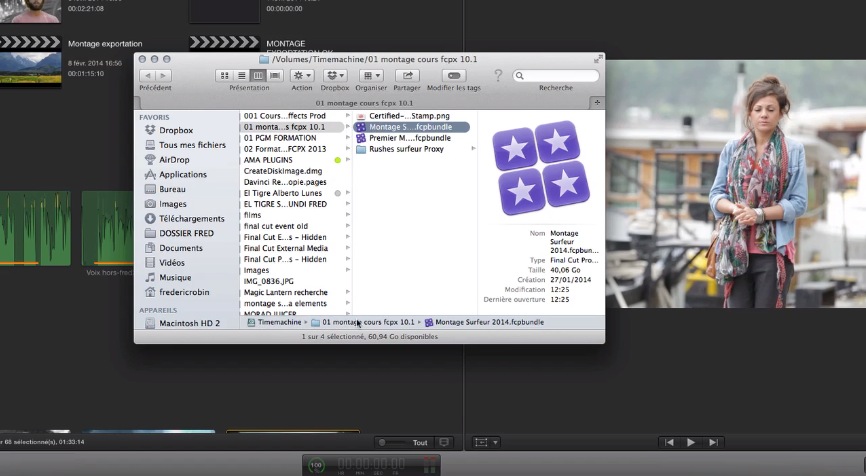Toggle the clip appearance switch beside Tout

[x=444, y=442]
